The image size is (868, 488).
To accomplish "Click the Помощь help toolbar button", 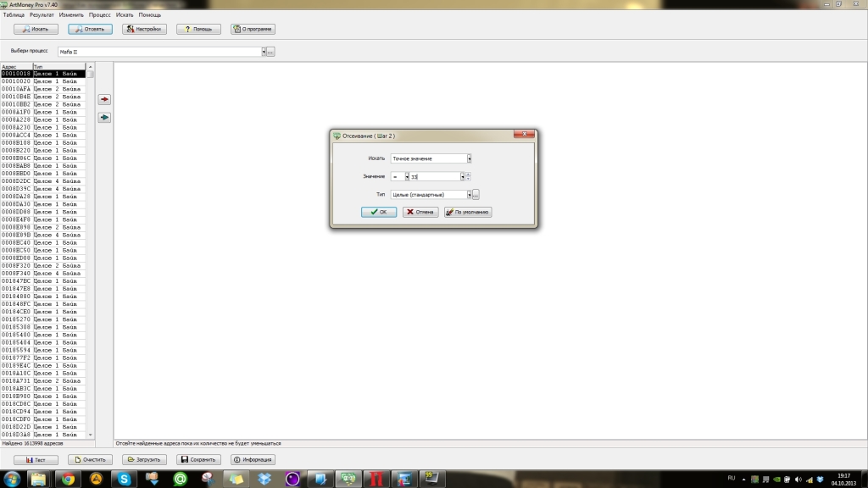I will pos(198,29).
